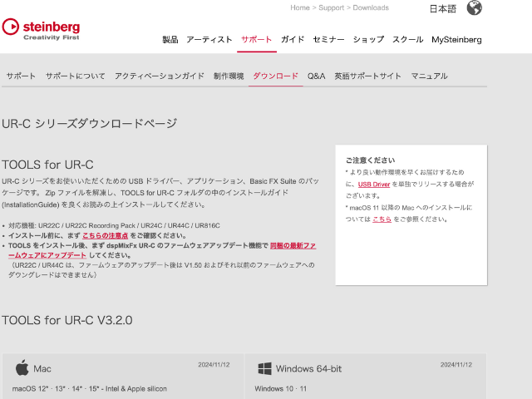Select the サポート main menu item
Screen dimensions: 532x399
tap(257, 39)
